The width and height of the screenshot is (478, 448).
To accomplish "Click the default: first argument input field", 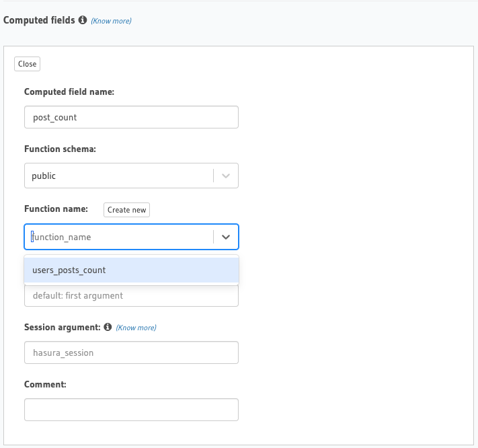I will coord(131,296).
